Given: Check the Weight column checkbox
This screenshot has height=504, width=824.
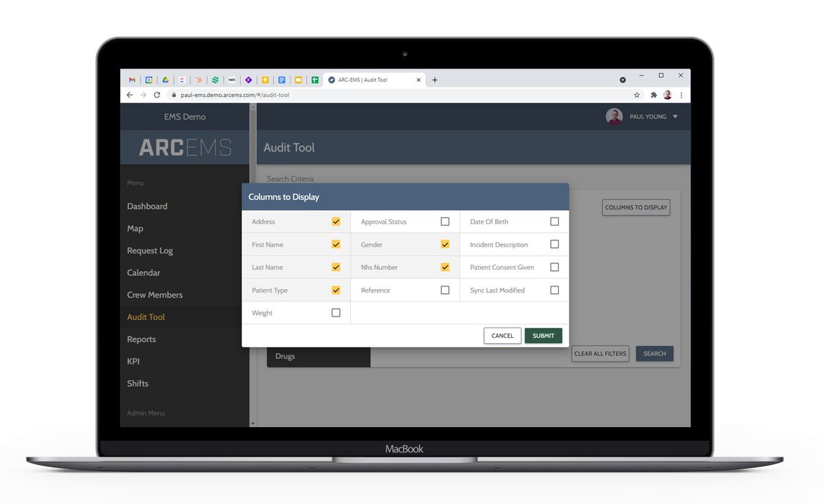Looking at the screenshot, I should (336, 312).
